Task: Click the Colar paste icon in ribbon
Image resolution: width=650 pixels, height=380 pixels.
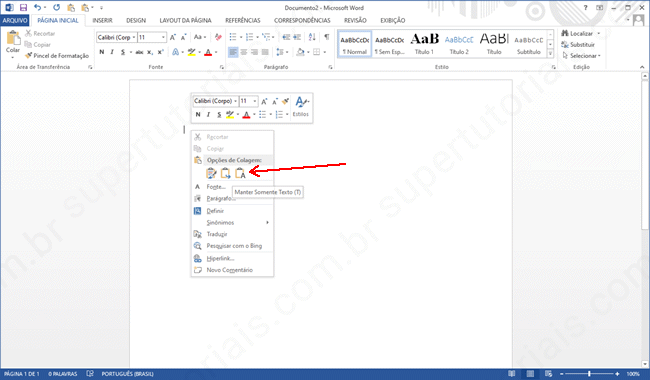Action: click(13, 38)
